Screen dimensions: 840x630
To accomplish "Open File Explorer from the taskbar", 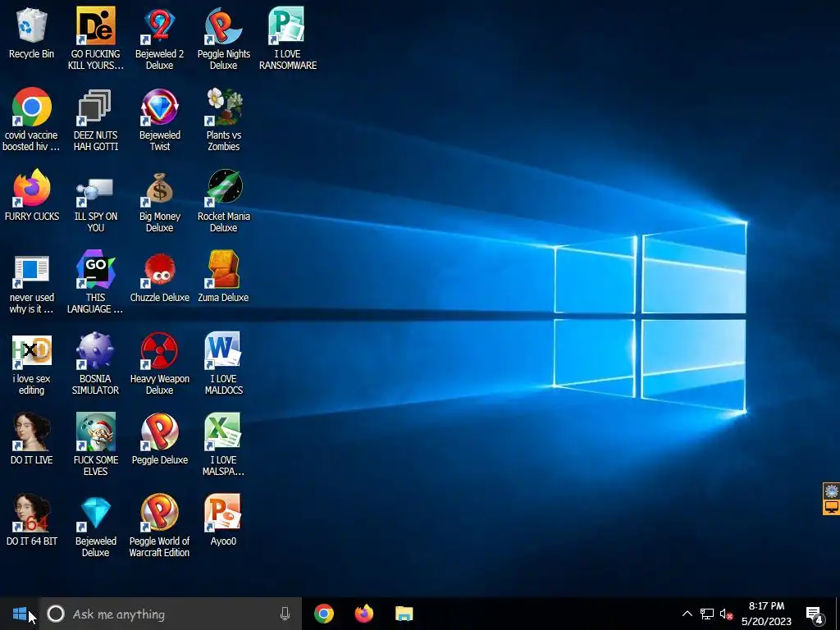I will point(404,614).
